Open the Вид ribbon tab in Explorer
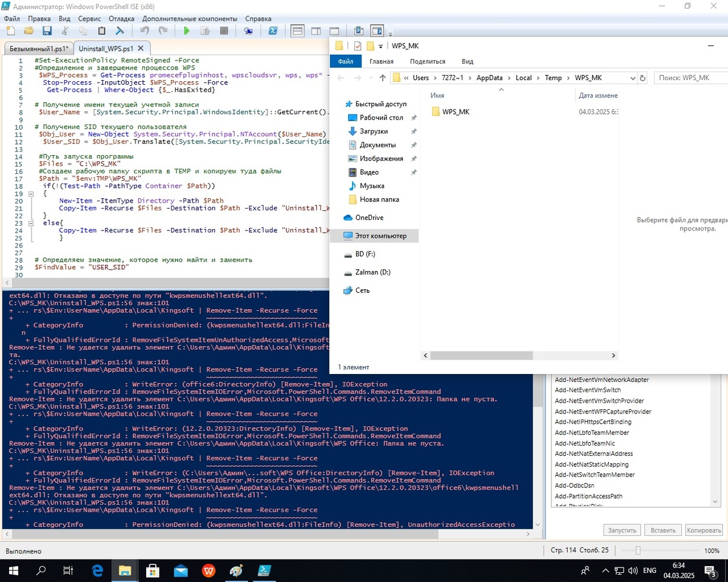728x582 pixels. [467, 61]
